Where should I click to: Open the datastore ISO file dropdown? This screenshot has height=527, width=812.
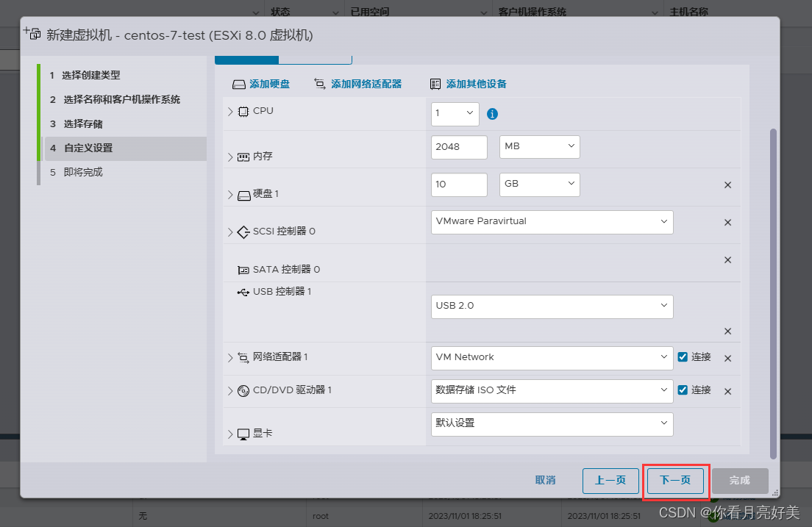pyautogui.click(x=552, y=391)
